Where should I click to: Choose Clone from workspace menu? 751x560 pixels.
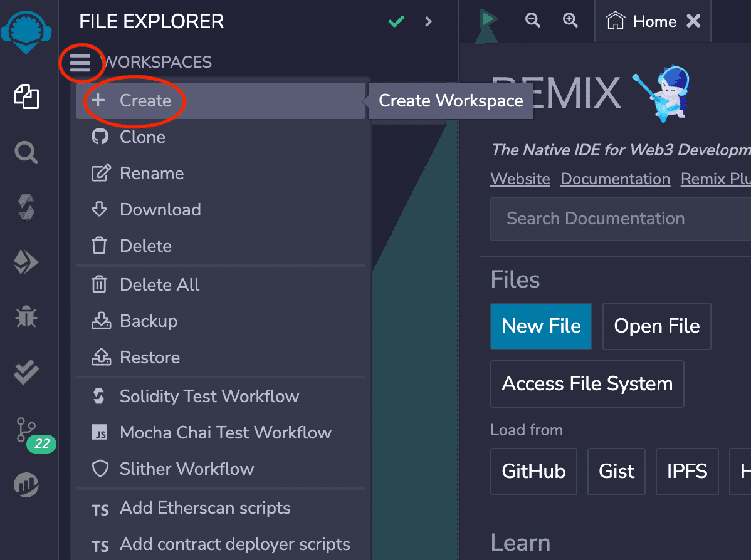pyautogui.click(x=221, y=137)
